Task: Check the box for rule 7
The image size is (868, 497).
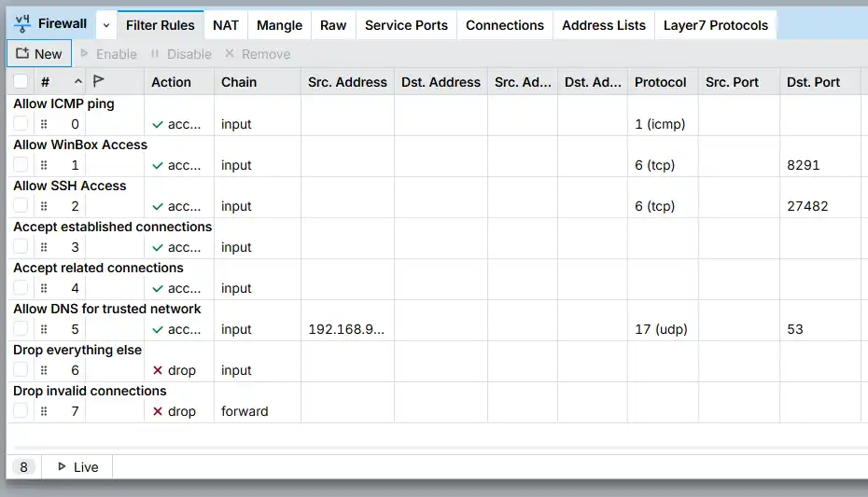Action: 21,410
